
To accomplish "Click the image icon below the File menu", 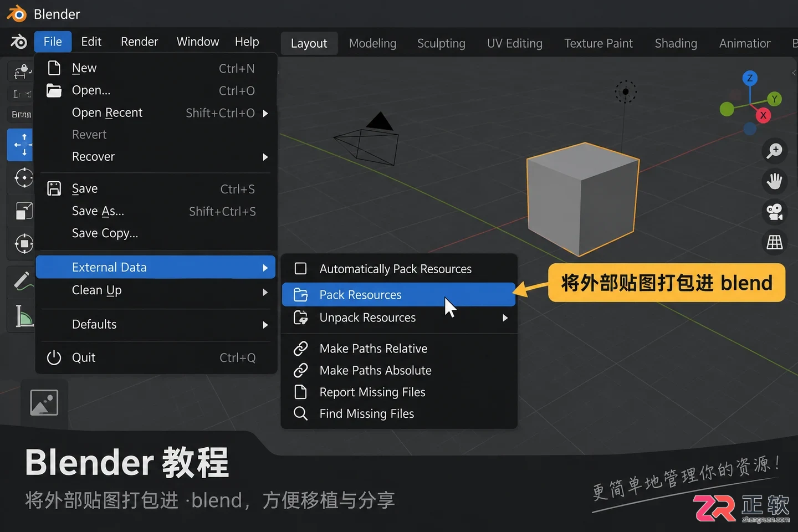I will point(44,403).
